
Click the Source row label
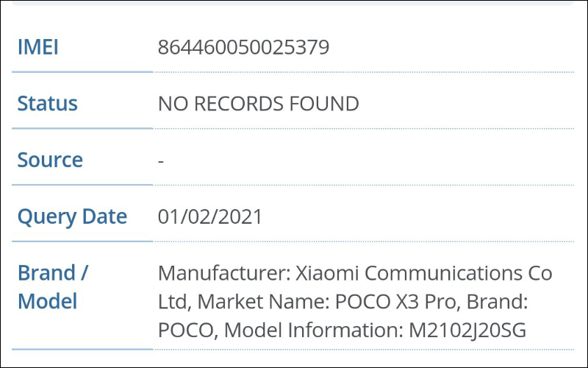tap(50, 160)
